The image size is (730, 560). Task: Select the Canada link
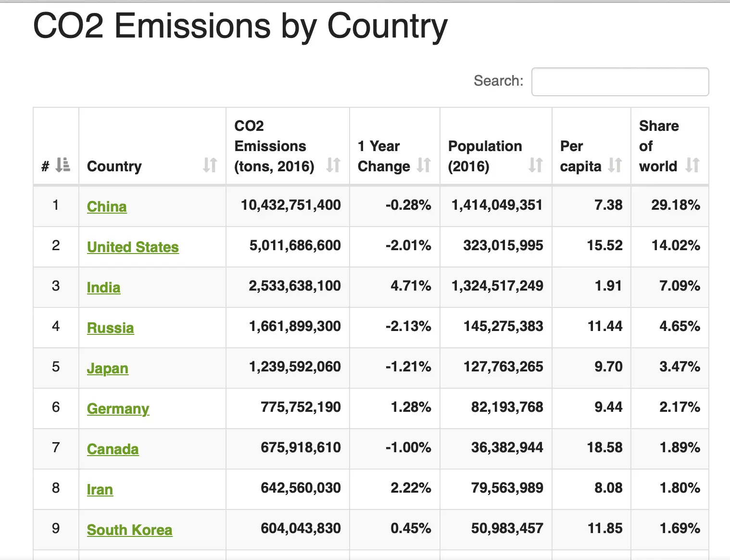(113, 449)
